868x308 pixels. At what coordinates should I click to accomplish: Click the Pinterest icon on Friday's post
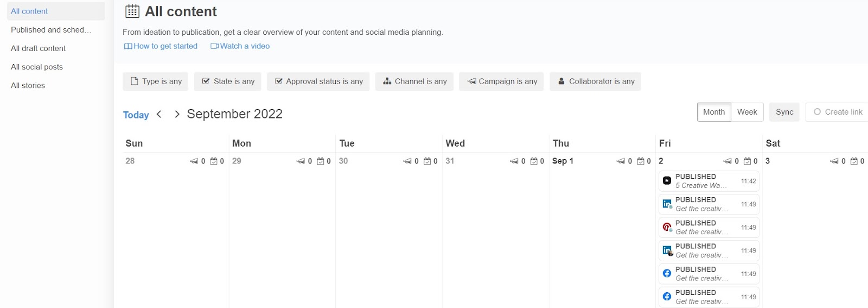click(667, 227)
